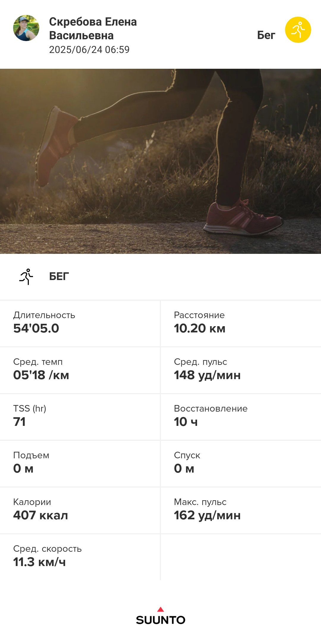Viewport: 321px width, 644px height.
Task: Open the running shoes cover photo
Action: click(x=160, y=161)
